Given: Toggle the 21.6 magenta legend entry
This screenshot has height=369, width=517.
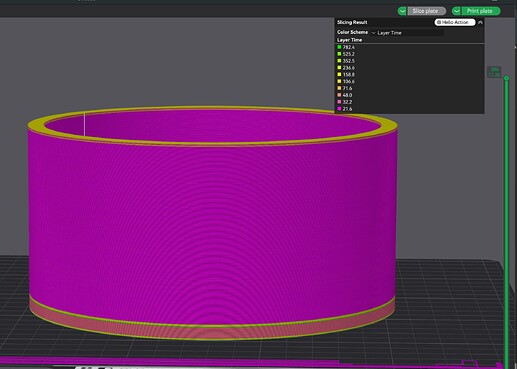Looking at the screenshot, I should click(x=345, y=109).
